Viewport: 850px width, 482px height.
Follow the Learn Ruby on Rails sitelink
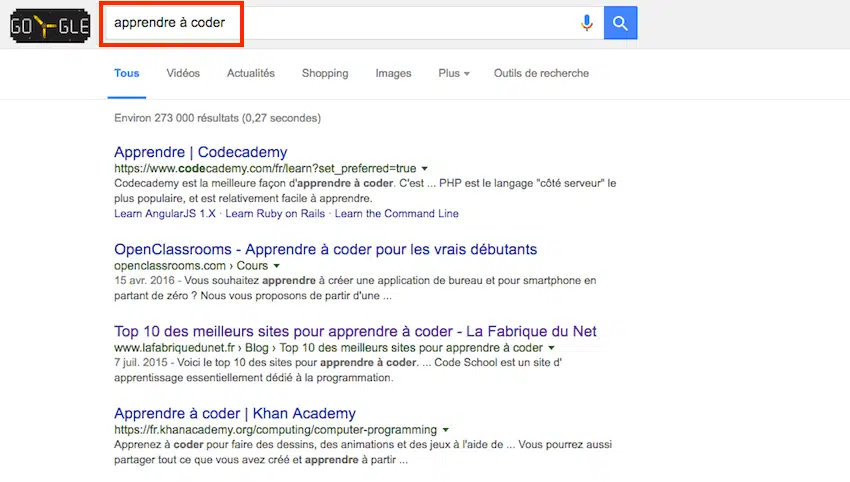[275, 213]
